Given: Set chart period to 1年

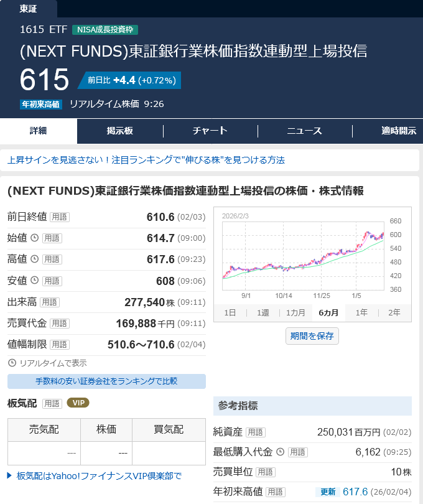Looking at the screenshot, I should (361, 312).
